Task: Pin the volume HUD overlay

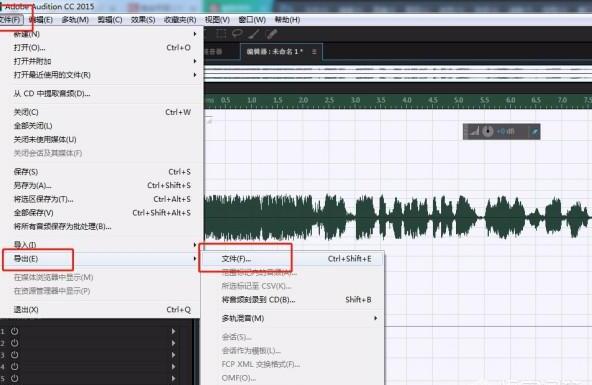Action: coord(534,131)
